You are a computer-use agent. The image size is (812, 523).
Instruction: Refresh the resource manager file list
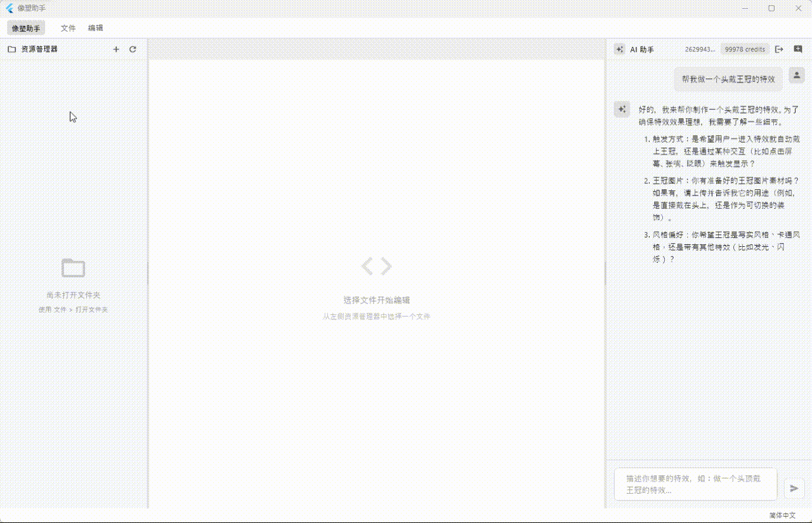coord(133,49)
